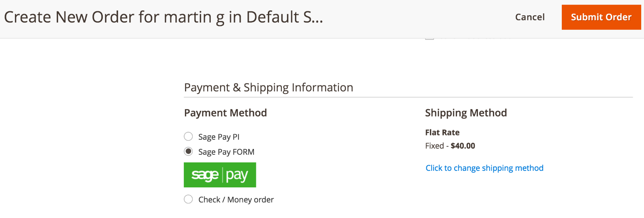Screen dimensions: 644x218
Task: Choose the Sage Pay FORM radio option
Action: coord(188,152)
